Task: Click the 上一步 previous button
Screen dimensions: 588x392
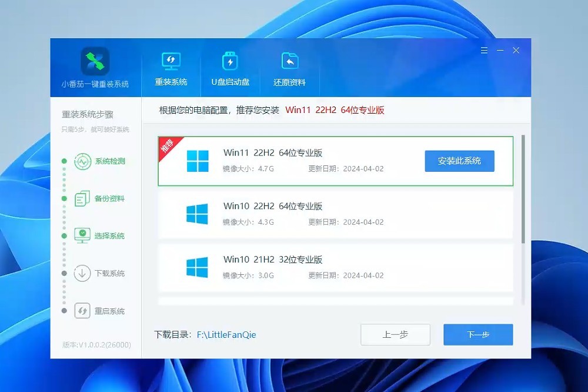Action: 395,334
